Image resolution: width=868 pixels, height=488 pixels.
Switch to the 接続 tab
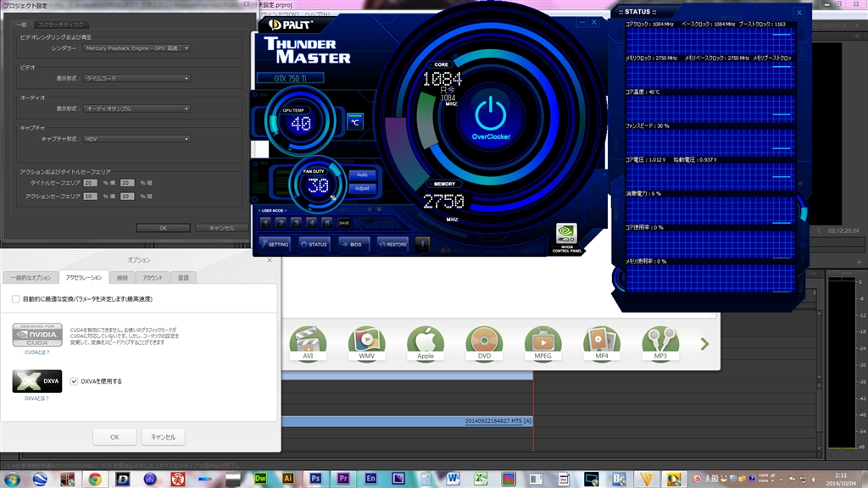pyautogui.click(x=122, y=278)
